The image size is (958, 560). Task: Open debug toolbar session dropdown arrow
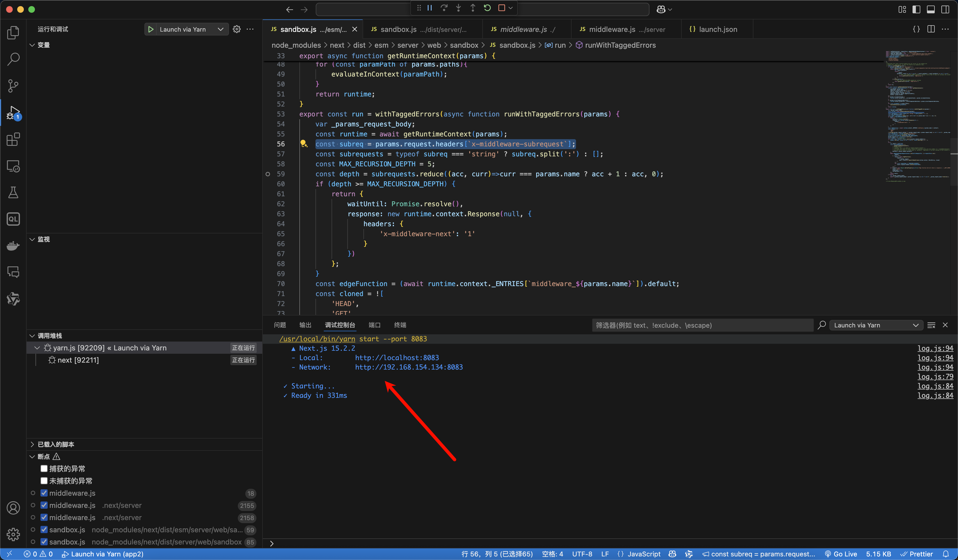[511, 8]
